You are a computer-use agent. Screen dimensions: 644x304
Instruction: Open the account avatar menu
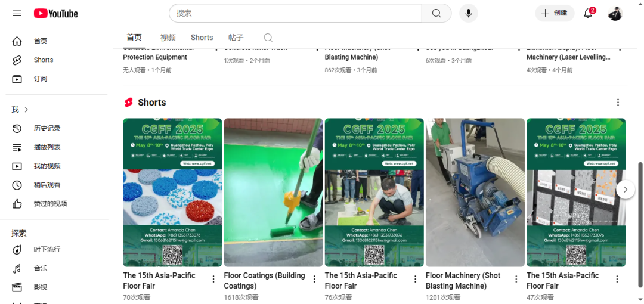click(x=615, y=13)
